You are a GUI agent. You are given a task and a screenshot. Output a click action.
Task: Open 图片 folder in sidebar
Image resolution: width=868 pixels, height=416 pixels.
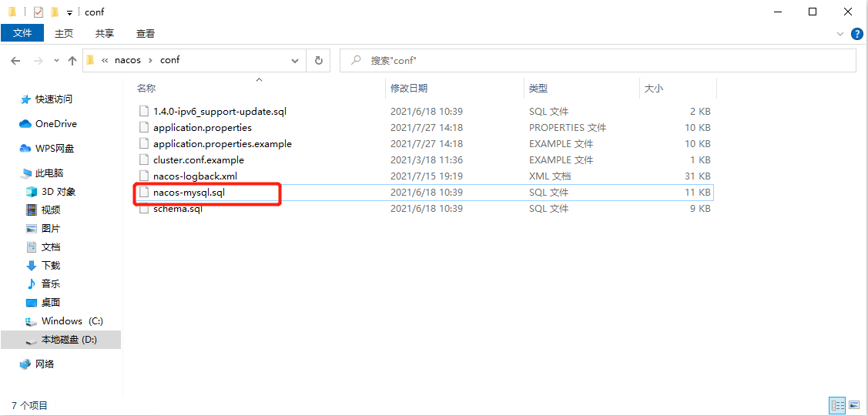(x=50, y=229)
